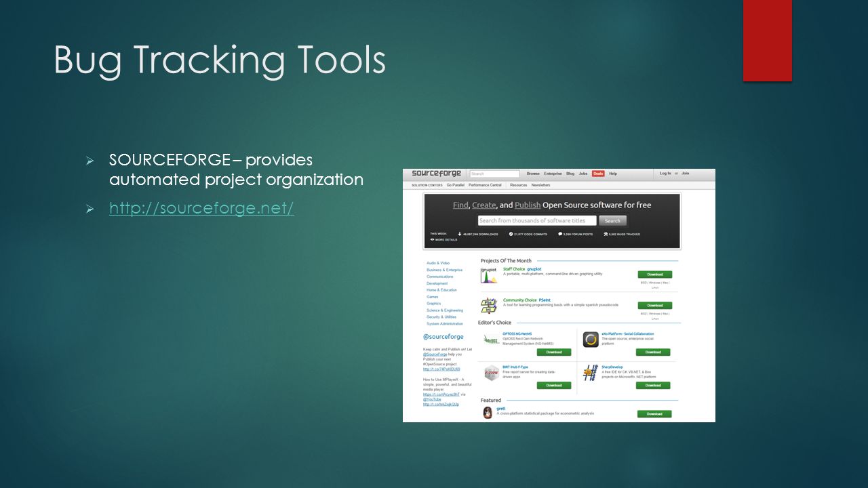Open the Graphics category

pos(434,304)
